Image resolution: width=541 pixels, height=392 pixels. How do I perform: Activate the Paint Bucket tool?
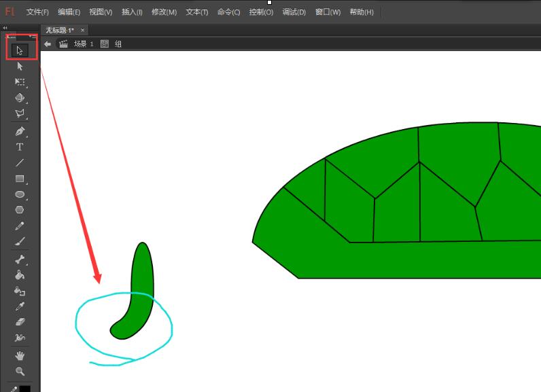(x=20, y=275)
